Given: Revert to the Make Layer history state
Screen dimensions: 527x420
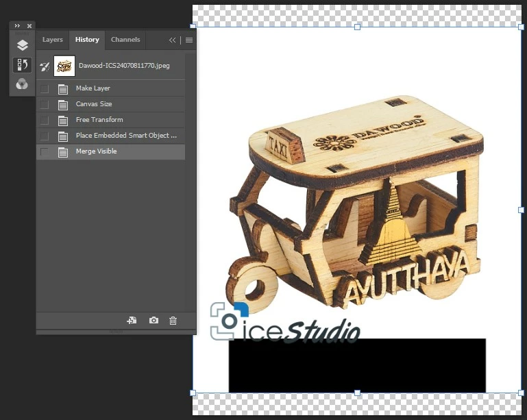Looking at the screenshot, I should coord(110,88).
